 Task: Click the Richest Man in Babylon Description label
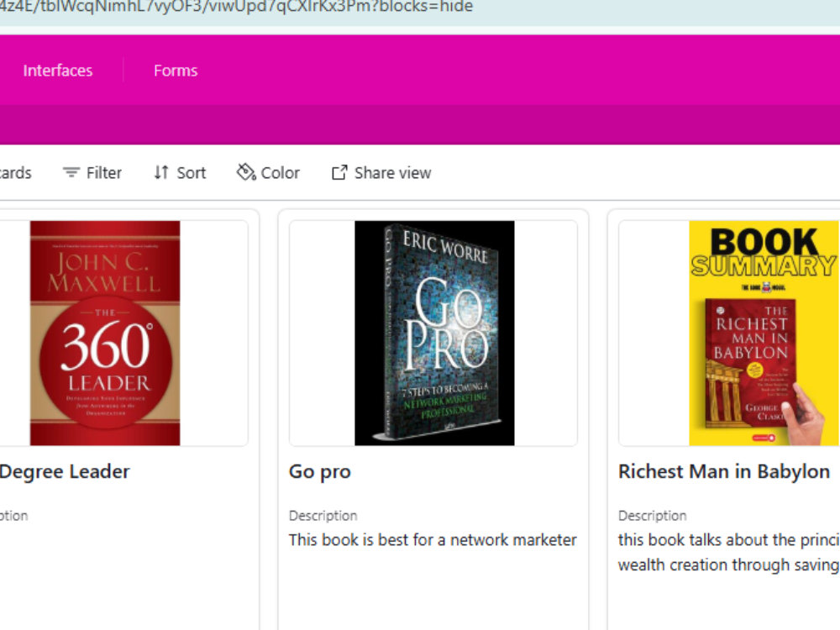click(653, 516)
